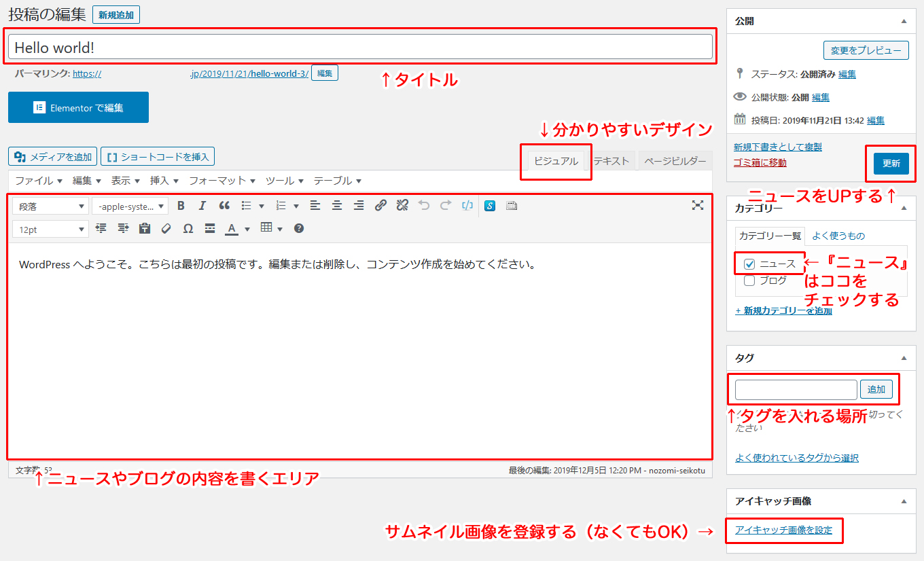
Task: Click the tag input field
Action: point(796,389)
